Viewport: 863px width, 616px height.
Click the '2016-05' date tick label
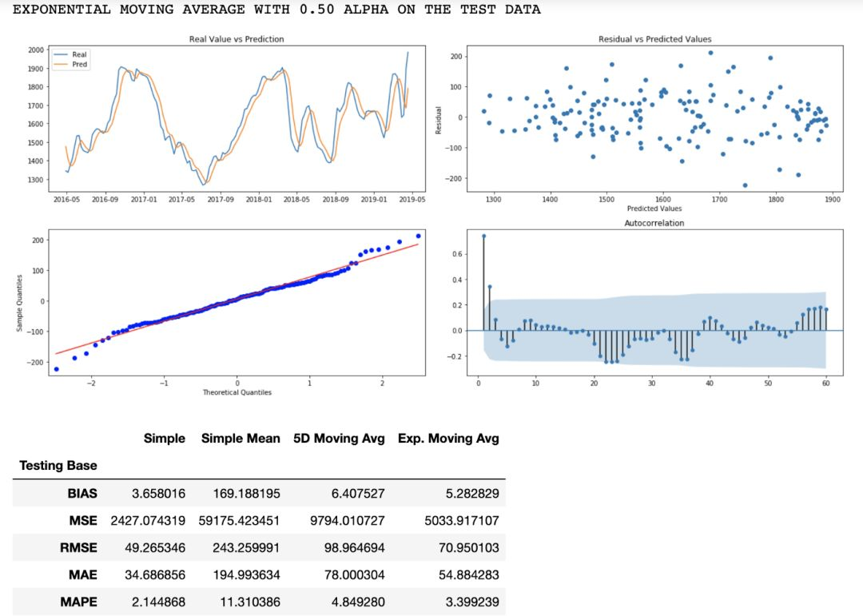[x=66, y=199]
